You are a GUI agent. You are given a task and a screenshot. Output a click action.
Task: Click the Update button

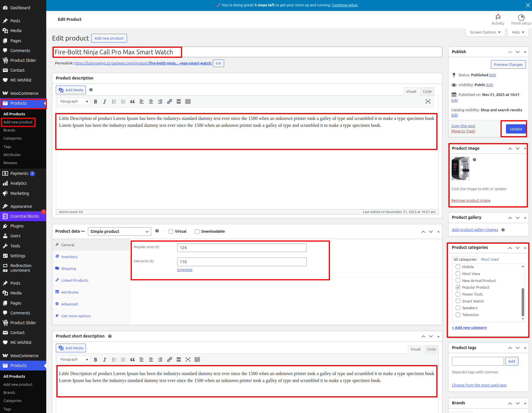coord(516,129)
